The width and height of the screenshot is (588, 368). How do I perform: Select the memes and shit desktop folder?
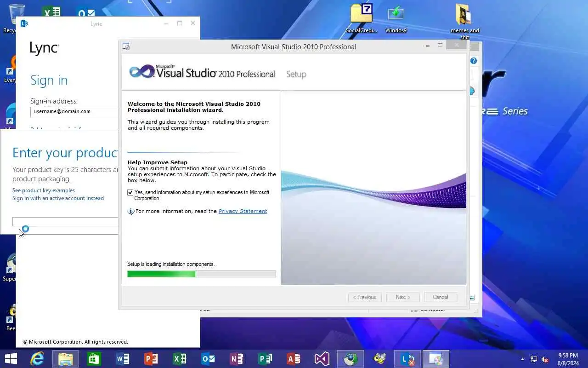(x=465, y=22)
